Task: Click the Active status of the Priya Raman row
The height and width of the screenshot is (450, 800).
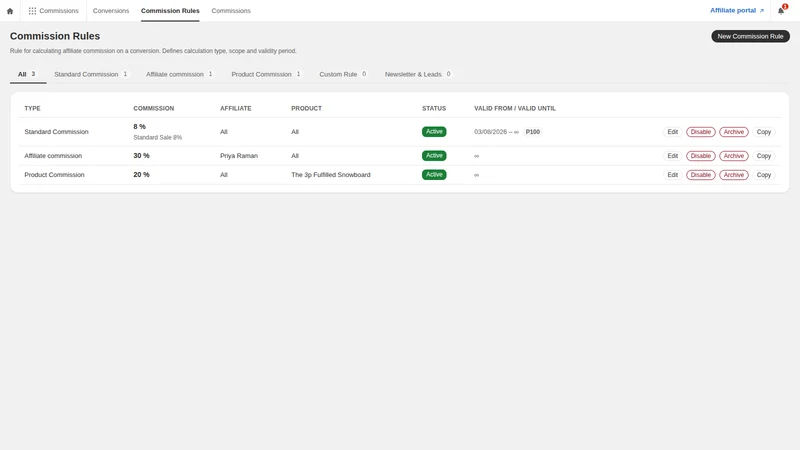Action: [x=434, y=156]
